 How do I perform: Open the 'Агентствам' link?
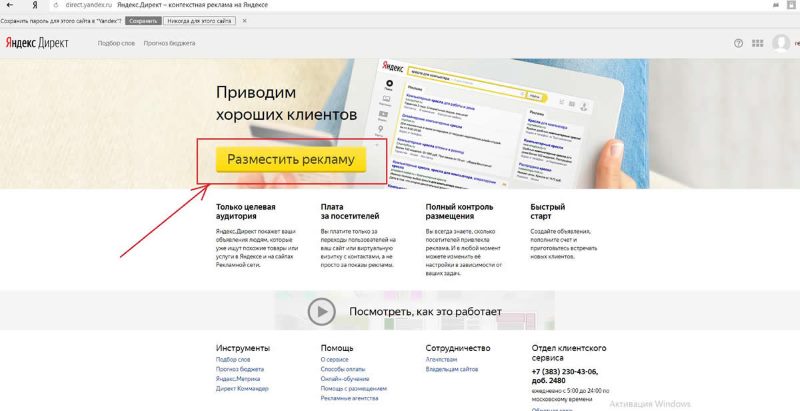tap(441, 359)
